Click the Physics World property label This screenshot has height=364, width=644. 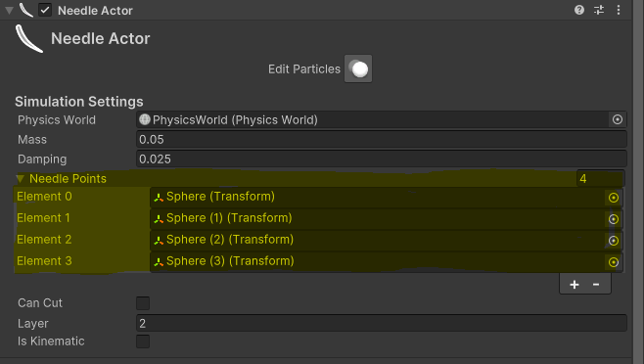[x=57, y=120]
